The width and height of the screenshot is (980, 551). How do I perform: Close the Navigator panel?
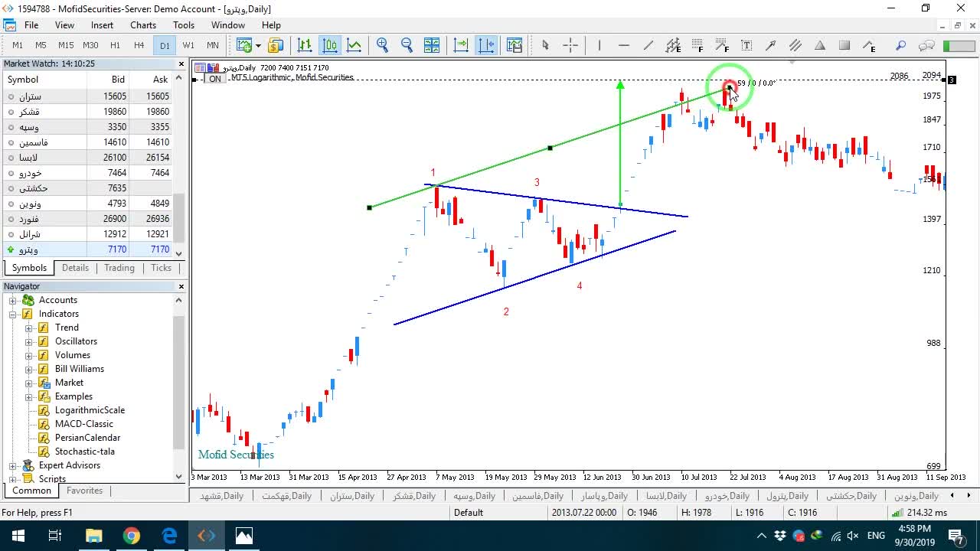click(181, 286)
